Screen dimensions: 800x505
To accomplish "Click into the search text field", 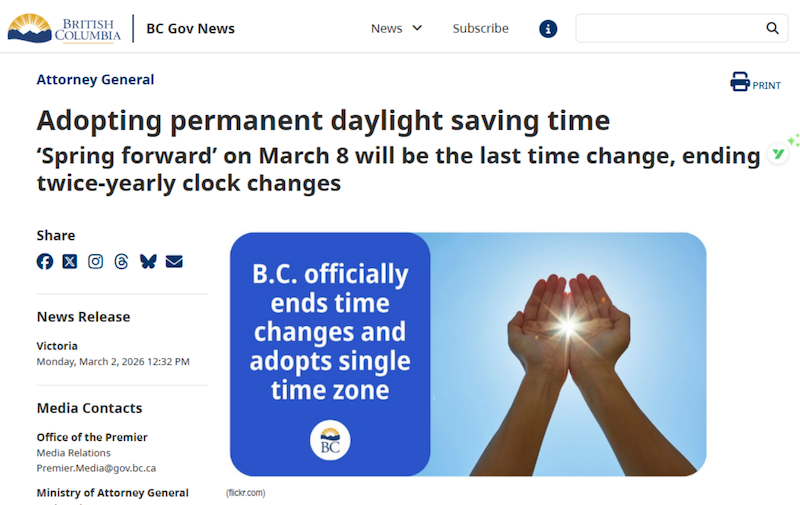I will [668, 28].
